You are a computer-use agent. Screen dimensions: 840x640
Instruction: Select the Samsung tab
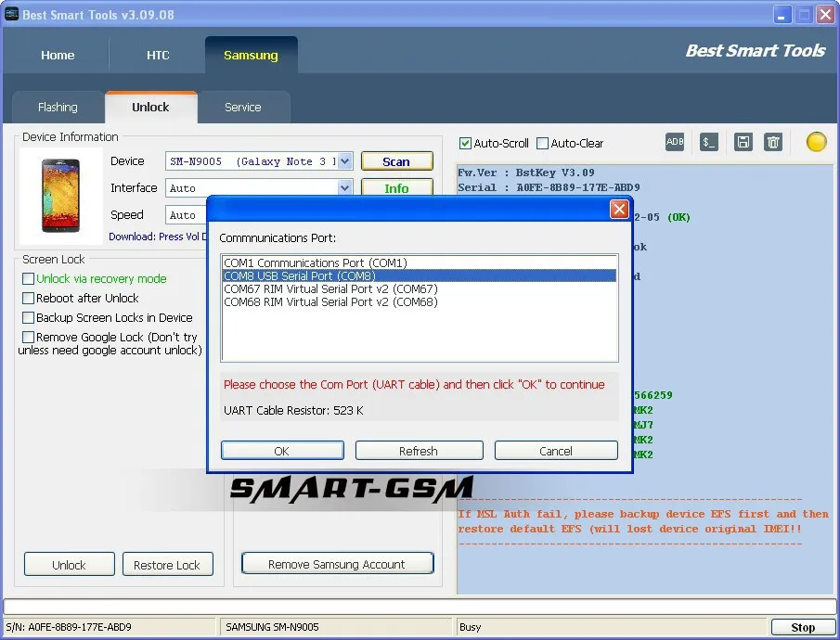click(x=251, y=55)
